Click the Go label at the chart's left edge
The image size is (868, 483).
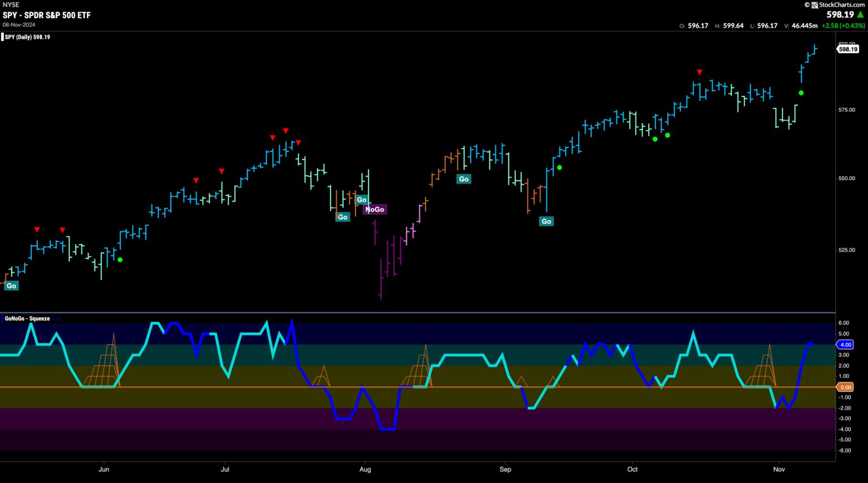tap(11, 286)
